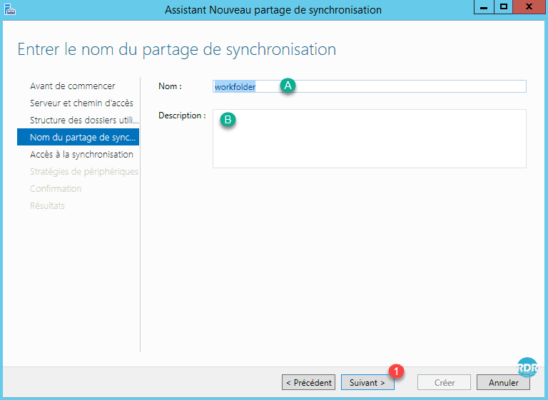Open the Serveur et chemin d'accès step
Image resolution: width=548 pixels, height=400 pixels.
81,103
